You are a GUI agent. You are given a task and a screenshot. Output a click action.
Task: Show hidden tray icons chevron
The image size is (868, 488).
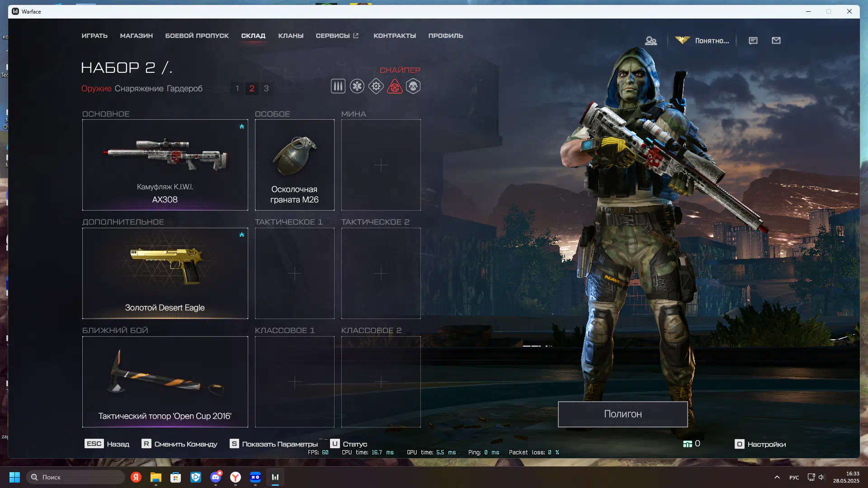(777, 477)
